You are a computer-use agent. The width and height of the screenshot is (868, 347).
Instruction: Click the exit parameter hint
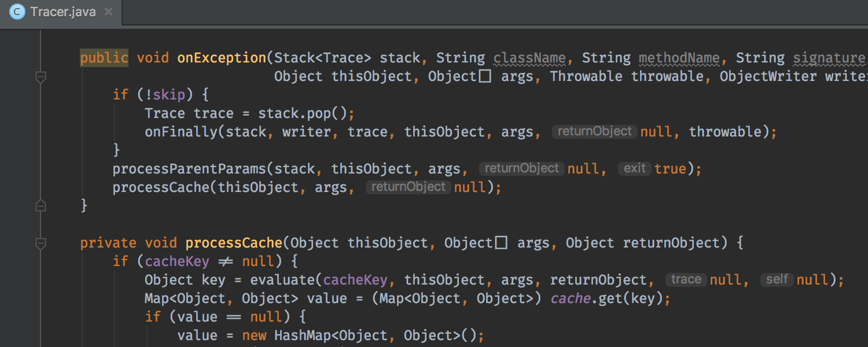[x=635, y=168]
